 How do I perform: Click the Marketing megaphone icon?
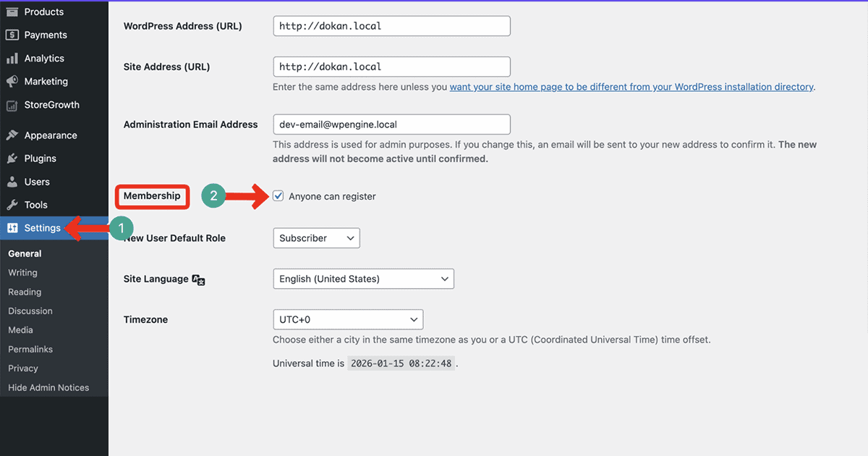14,81
